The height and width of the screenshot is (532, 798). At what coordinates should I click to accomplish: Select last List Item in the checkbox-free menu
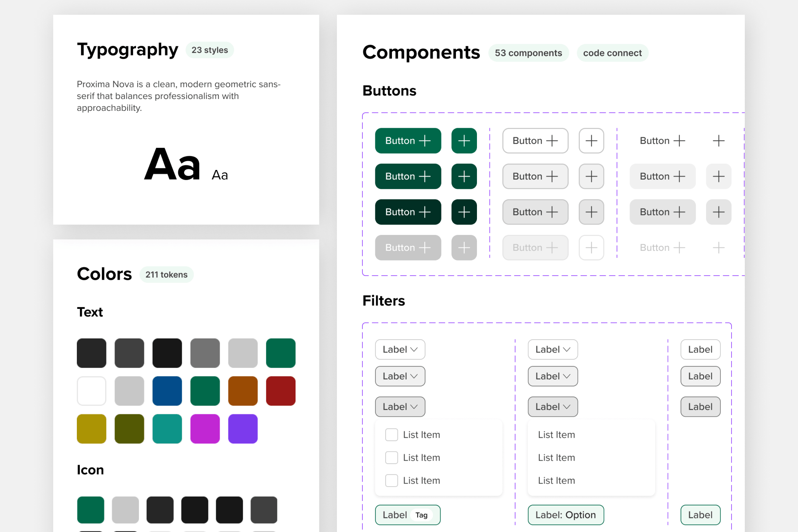(x=556, y=480)
